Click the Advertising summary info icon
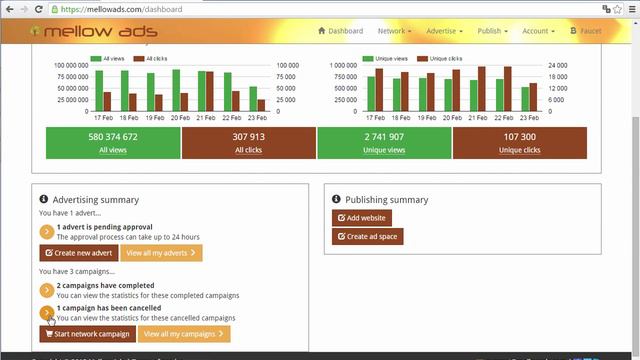The height and width of the screenshot is (360, 640). [44, 199]
